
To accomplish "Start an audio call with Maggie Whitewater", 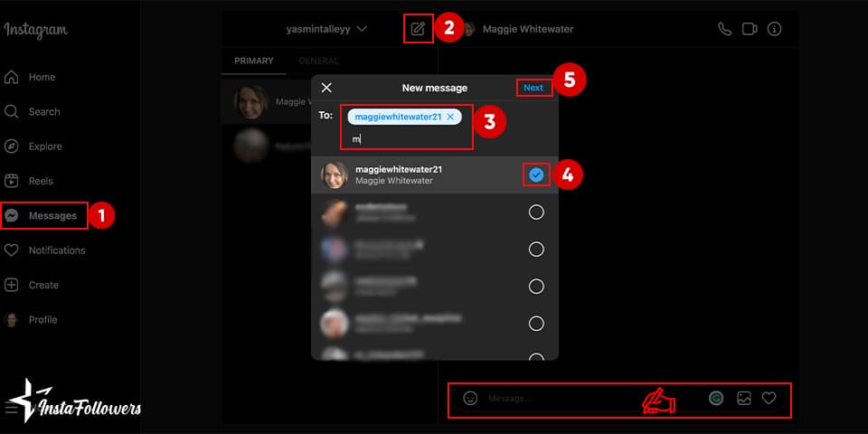I will click(724, 29).
